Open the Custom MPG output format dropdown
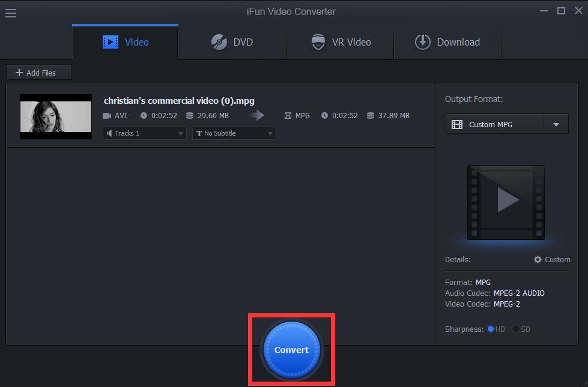This screenshot has width=588, height=387. [507, 124]
